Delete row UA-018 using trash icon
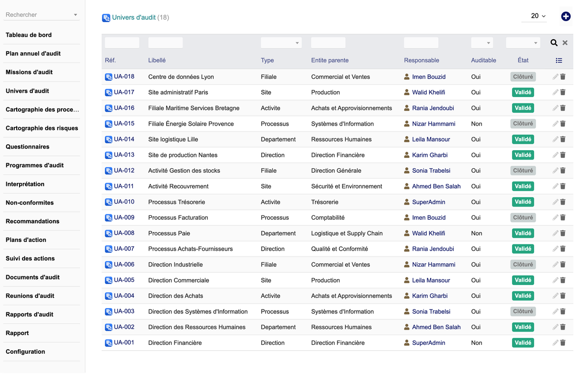This screenshot has width=588, height=389. coord(563,77)
